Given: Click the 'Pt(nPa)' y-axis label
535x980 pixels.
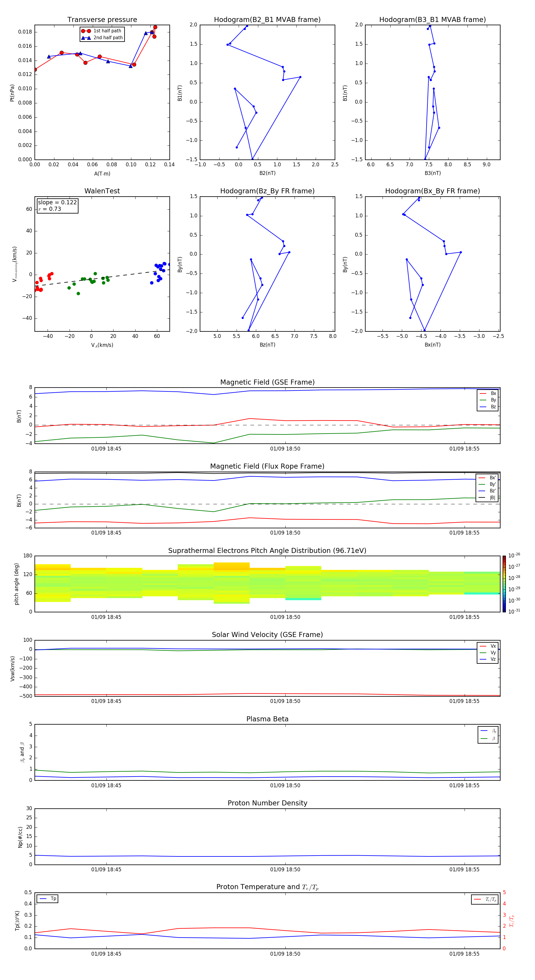Looking at the screenshot, I should 12,93.
